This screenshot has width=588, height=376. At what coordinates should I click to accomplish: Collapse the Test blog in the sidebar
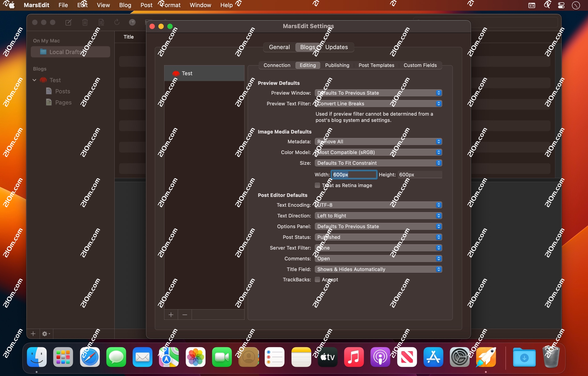coord(34,80)
